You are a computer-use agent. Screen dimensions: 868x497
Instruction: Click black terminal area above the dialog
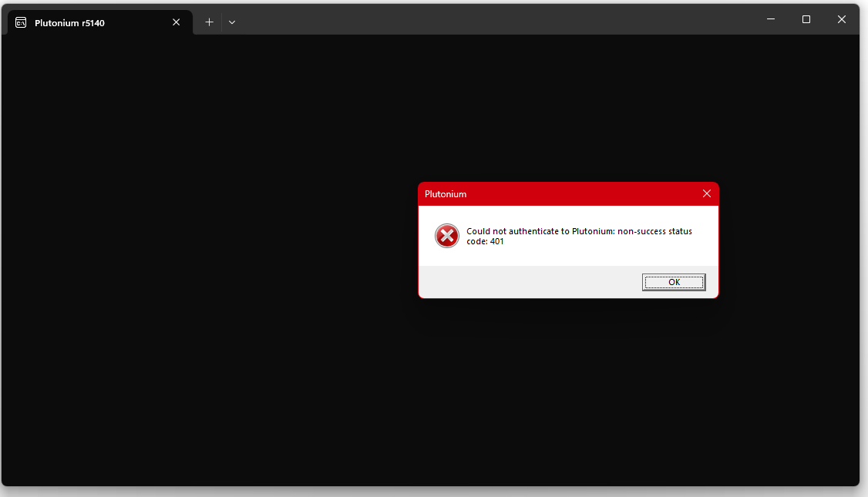[x=568, y=108]
